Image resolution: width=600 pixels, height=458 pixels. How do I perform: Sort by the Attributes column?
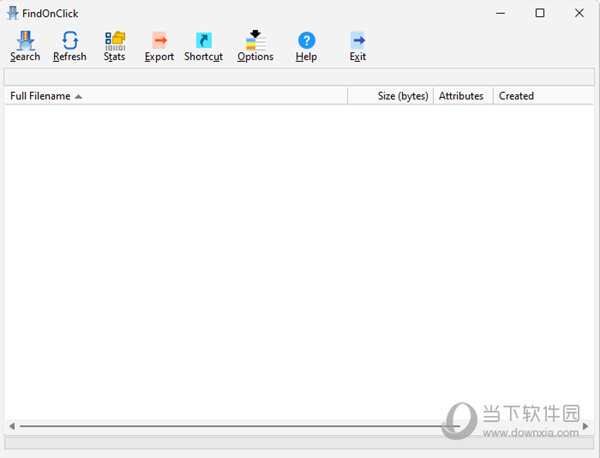(463, 96)
